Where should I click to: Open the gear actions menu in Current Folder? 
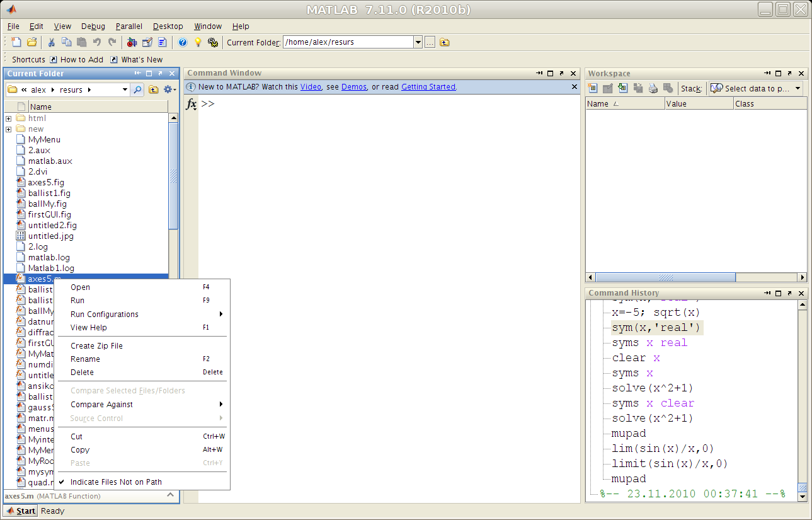169,90
